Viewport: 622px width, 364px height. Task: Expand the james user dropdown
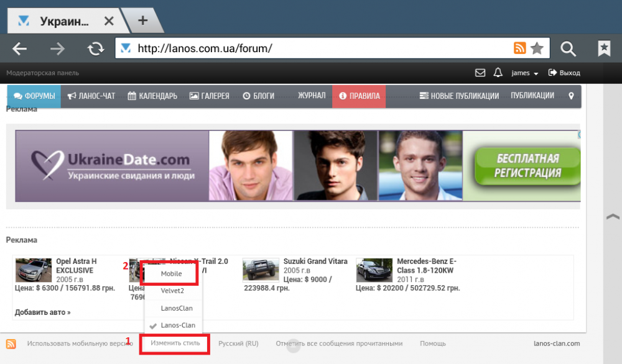pyautogui.click(x=524, y=73)
